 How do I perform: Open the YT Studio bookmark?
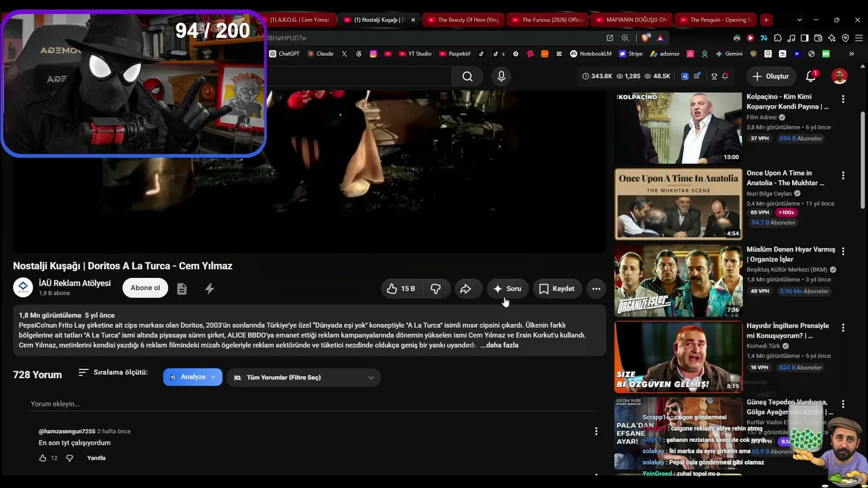tap(414, 54)
